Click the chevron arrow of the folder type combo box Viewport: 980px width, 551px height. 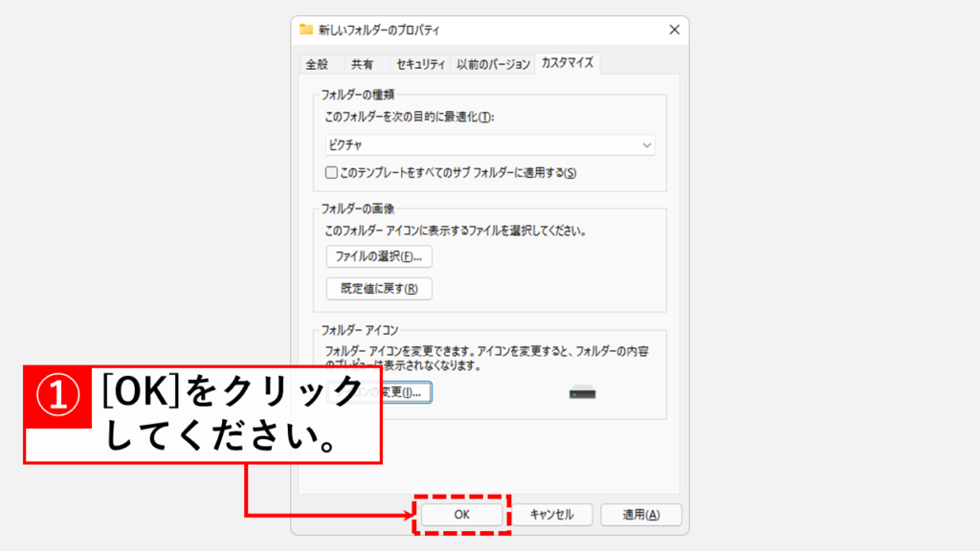tap(647, 145)
